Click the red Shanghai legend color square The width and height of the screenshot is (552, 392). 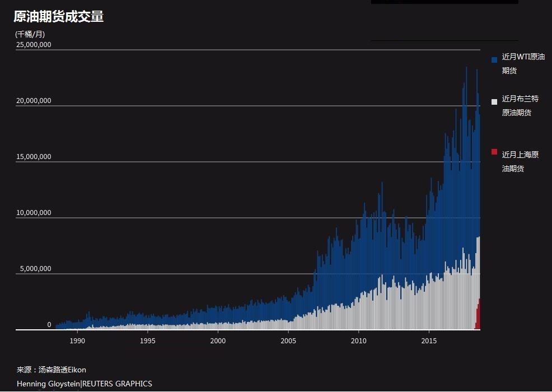click(494, 152)
